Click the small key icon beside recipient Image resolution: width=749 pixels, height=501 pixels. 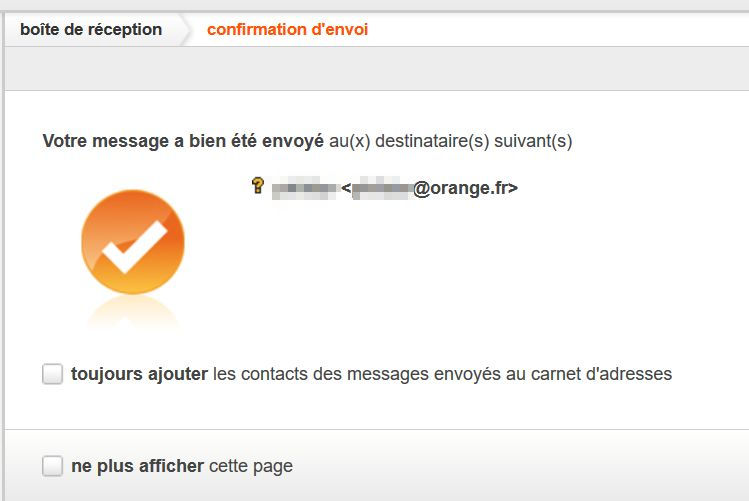[257, 185]
